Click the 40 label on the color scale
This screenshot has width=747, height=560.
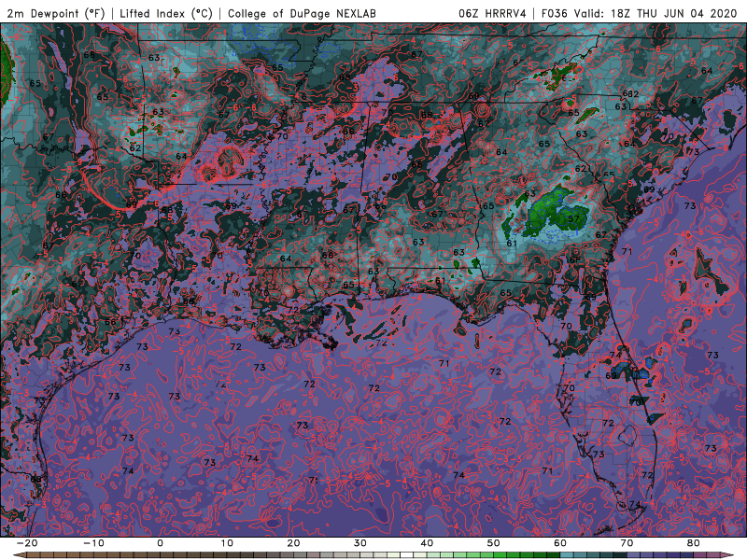[x=427, y=543]
